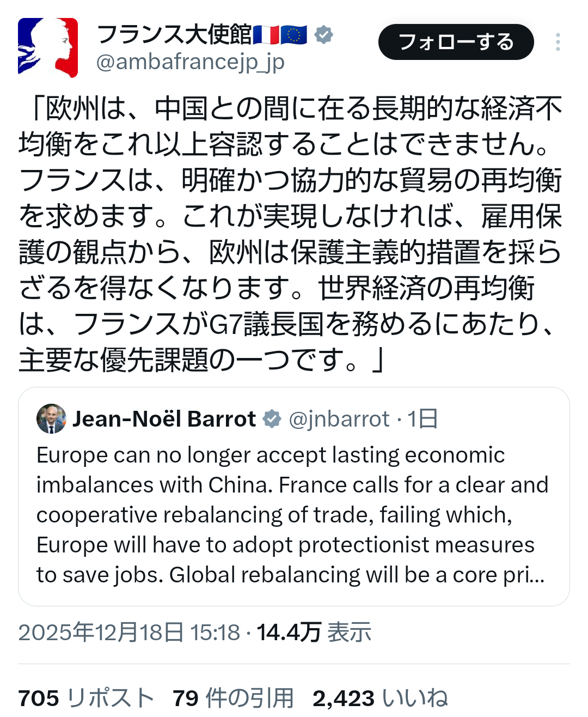This screenshot has height=717, width=588.
Task: Click the 1日 date on quoted tweet
Action: coord(422,419)
